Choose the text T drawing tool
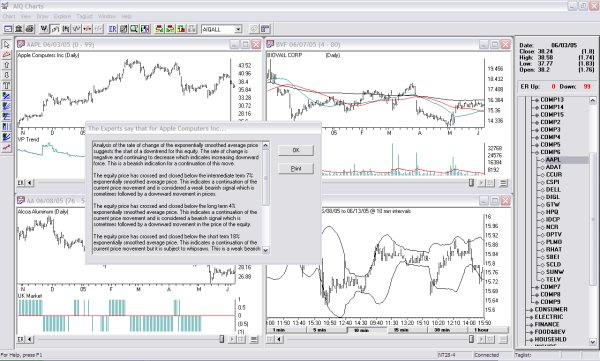 pos(7,86)
